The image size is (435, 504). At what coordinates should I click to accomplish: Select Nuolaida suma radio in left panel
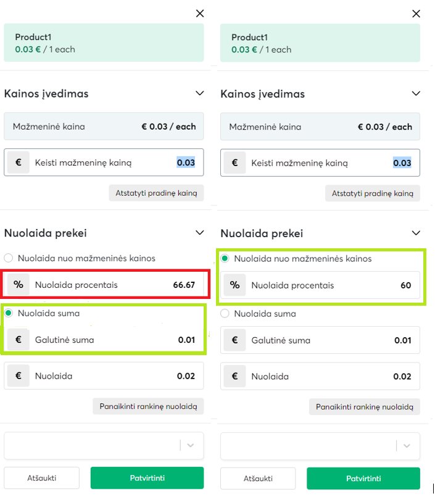click(9, 313)
